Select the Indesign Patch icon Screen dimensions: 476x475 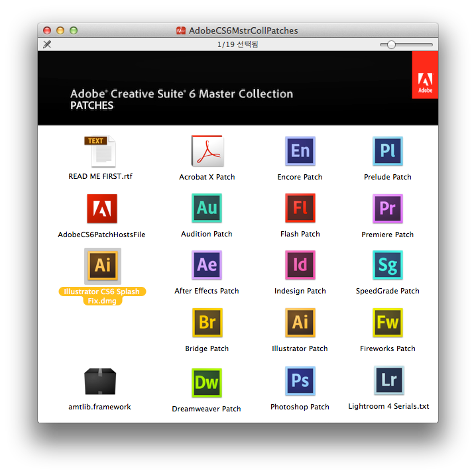coord(300,265)
